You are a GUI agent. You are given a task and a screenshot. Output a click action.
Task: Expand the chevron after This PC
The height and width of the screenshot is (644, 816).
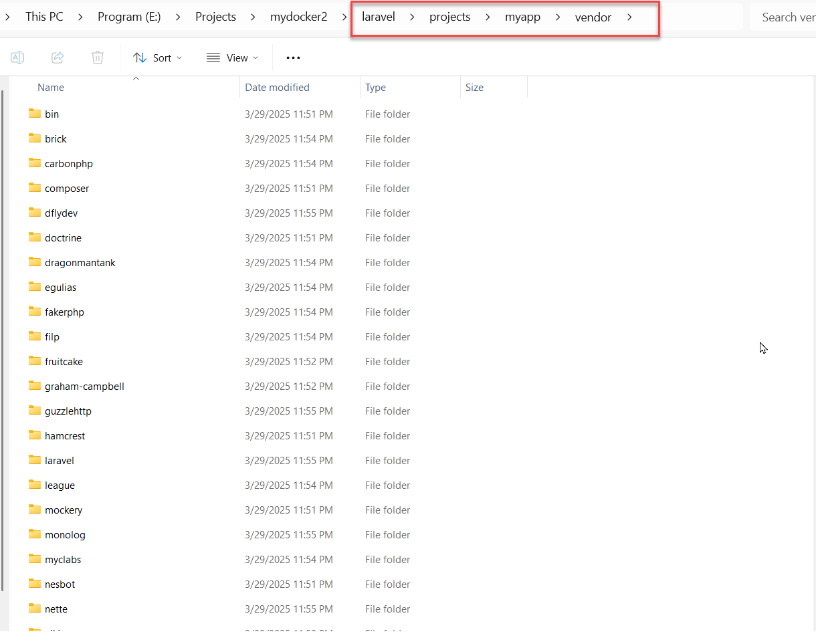click(x=80, y=17)
